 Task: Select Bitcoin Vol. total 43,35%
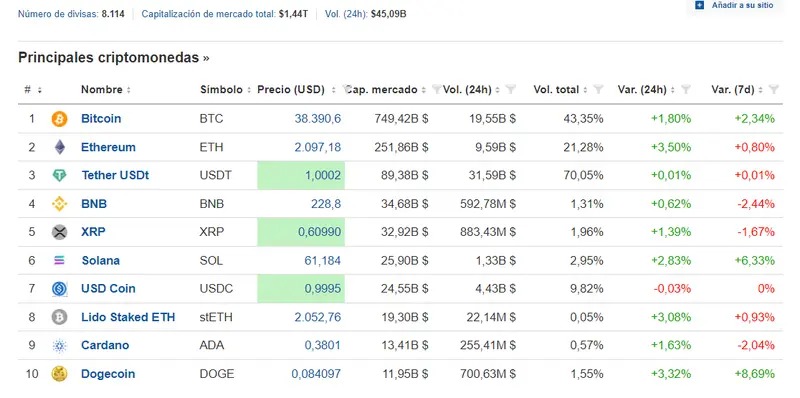point(583,119)
